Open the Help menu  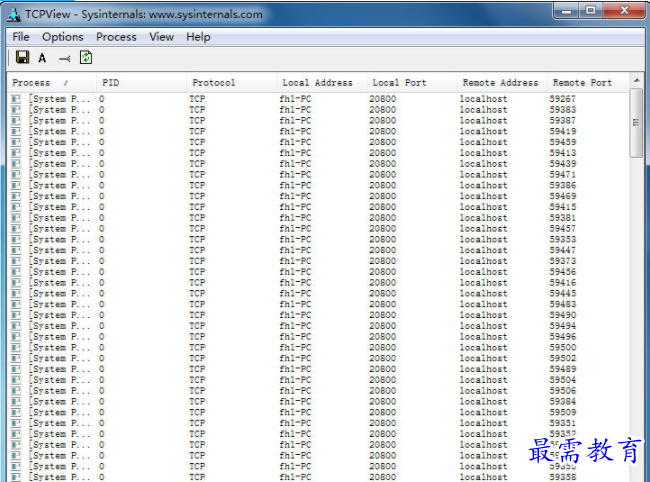tap(198, 37)
